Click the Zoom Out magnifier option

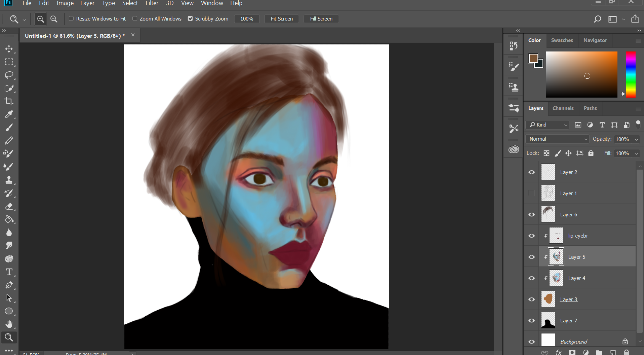(x=54, y=19)
